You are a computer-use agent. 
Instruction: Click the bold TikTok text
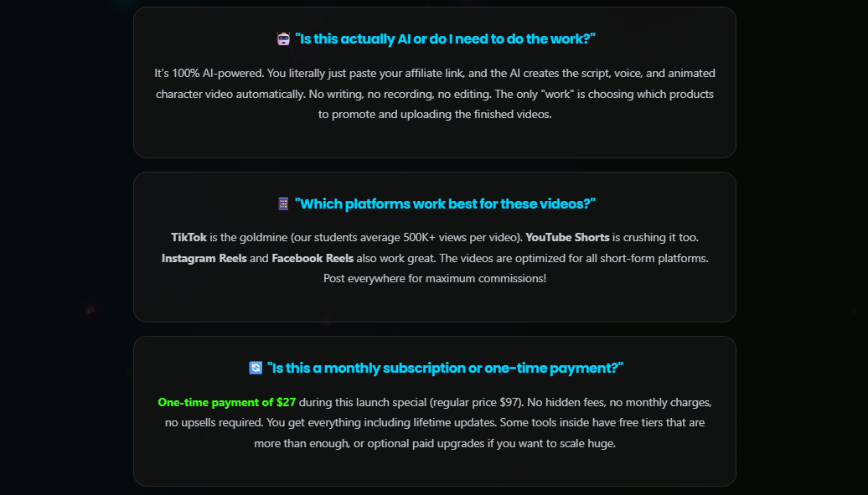coord(189,238)
